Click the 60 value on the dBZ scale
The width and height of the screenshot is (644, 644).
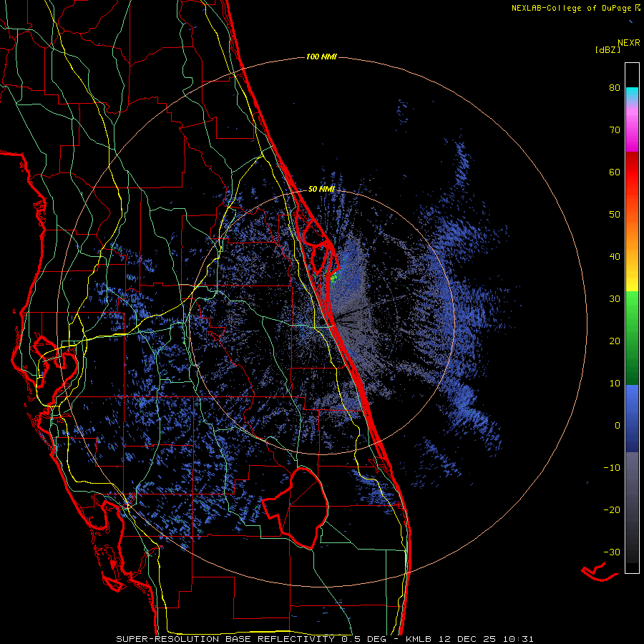[615, 172]
